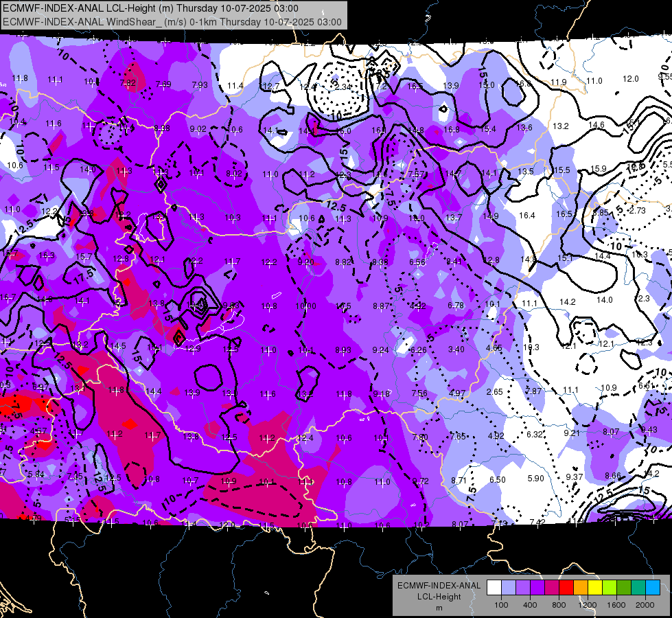Click the grid value 5.84

pyautogui.click(x=36, y=474)
